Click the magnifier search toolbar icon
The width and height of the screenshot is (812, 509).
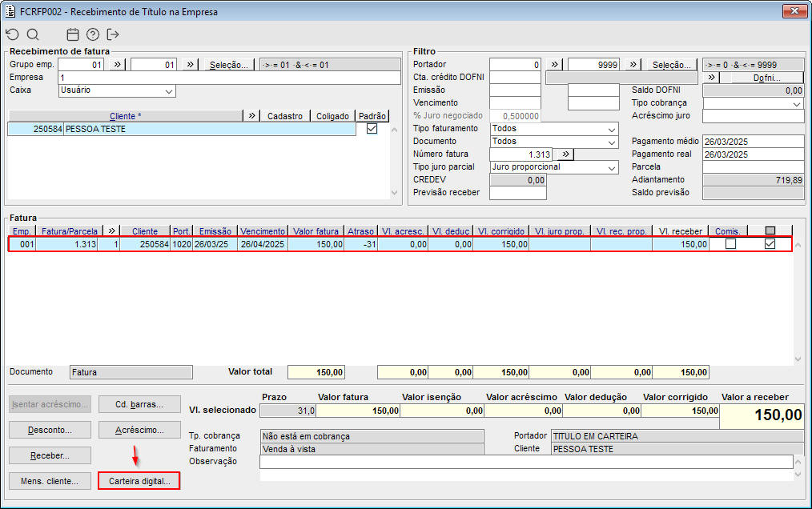click(x=33, y=34)
